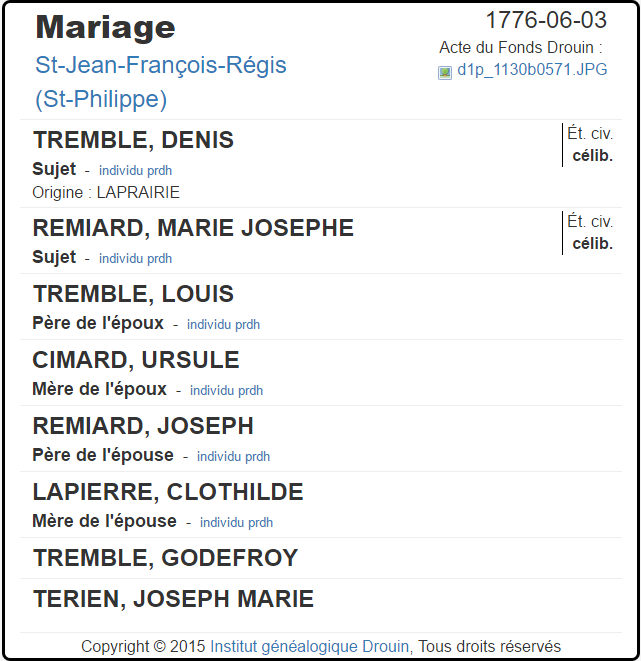Open individu prdh link for Marie Josephe Remiard
Viewport: 641px width, 661px height.
(135, 258)
